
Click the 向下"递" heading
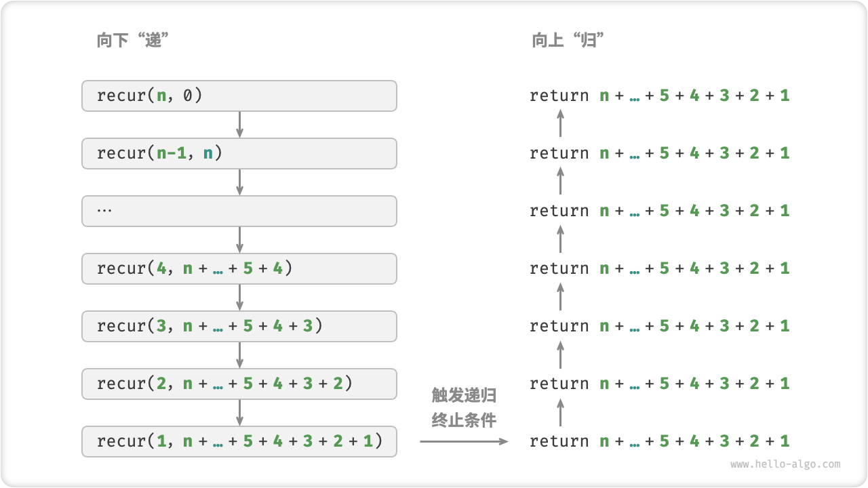coord(132,41)
